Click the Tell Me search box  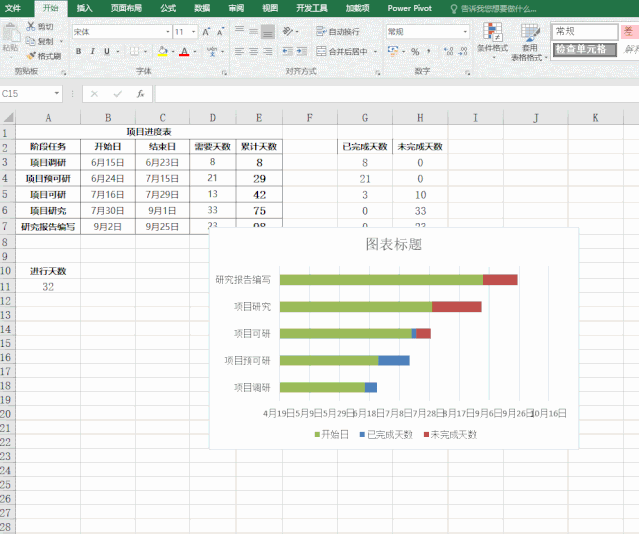click(x=493, y=9)
